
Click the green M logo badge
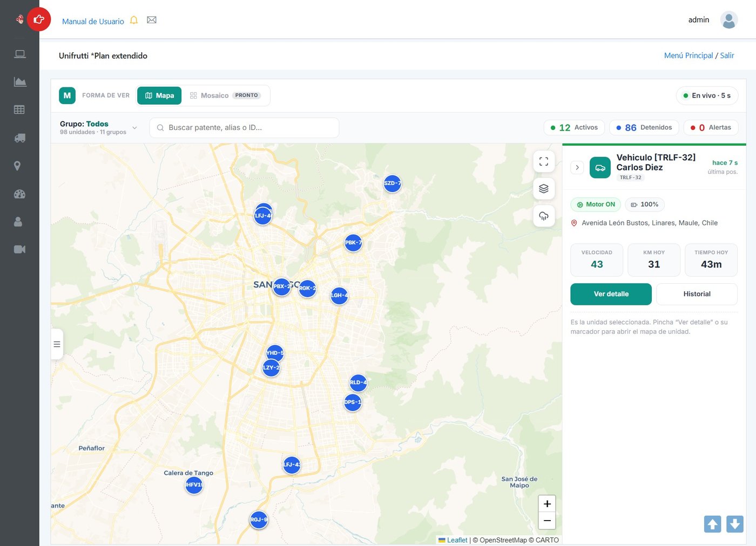(x=67, y=95)
